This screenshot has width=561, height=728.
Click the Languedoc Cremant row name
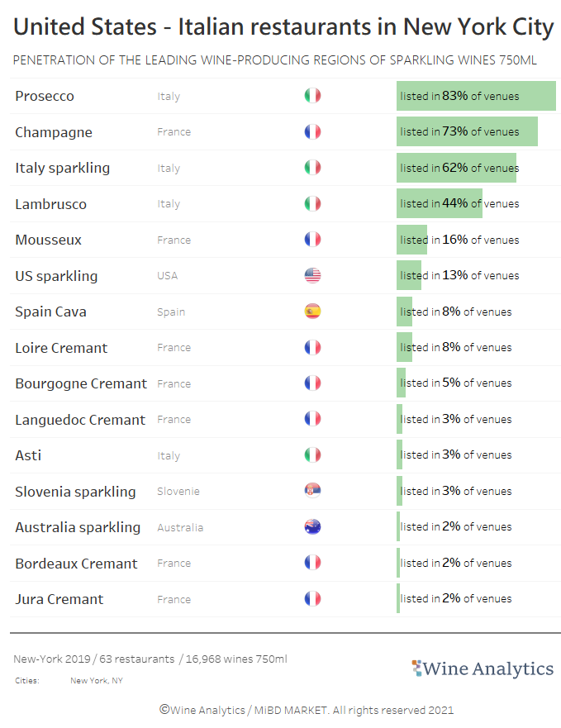tap(80, 420)
